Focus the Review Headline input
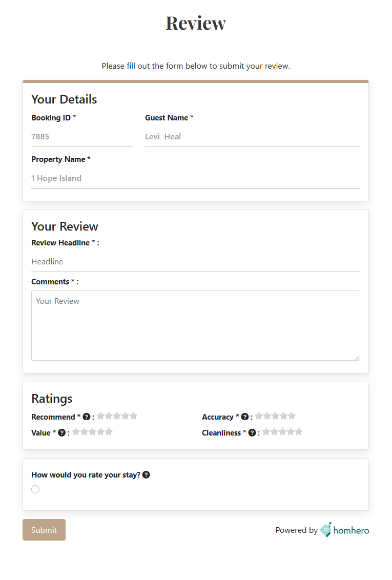Screen dimensions: 392x580 click(x=196, y=262)
